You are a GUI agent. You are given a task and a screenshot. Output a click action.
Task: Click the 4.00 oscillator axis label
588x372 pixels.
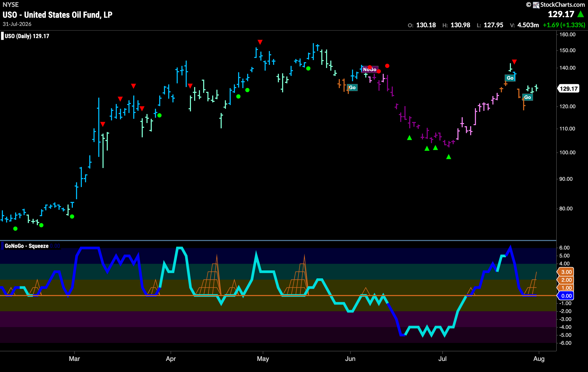564,264
